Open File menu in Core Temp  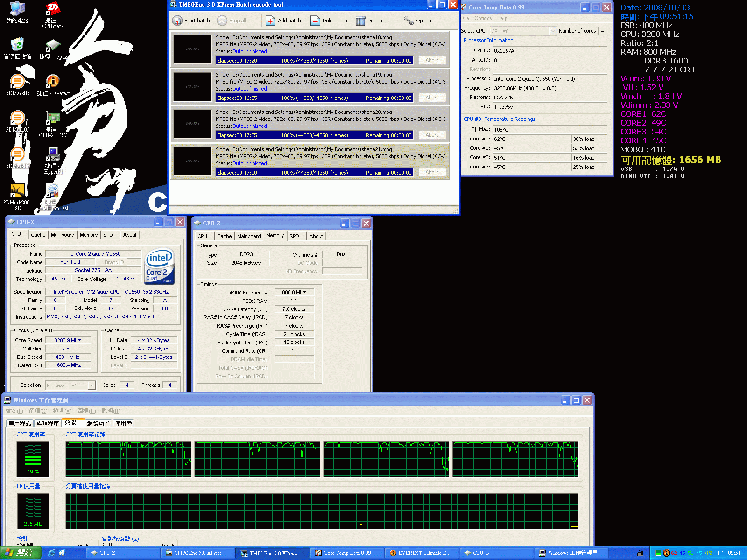coord(465,18)
